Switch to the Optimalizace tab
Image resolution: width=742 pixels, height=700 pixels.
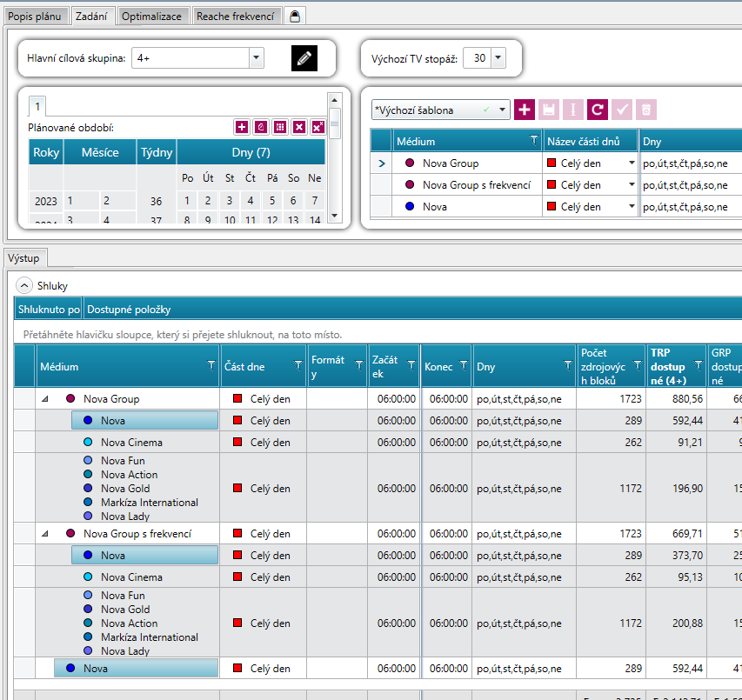coord(152,16)
